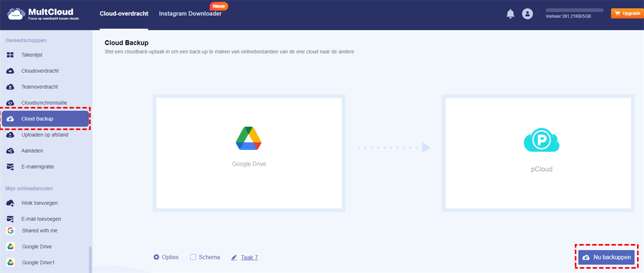Screen dimensions: 644x273
Task: Click the Google icon for Shared with me
Action: tap(10, 231)
